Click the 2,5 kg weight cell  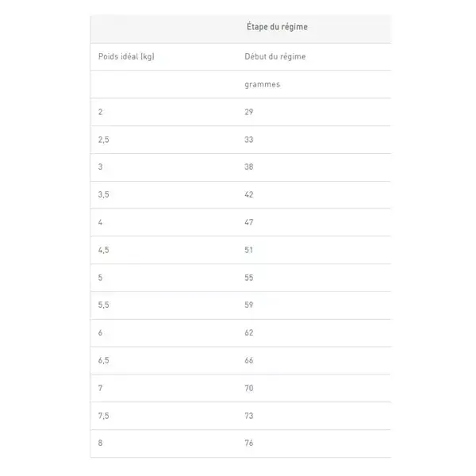(x=103, y=140)
